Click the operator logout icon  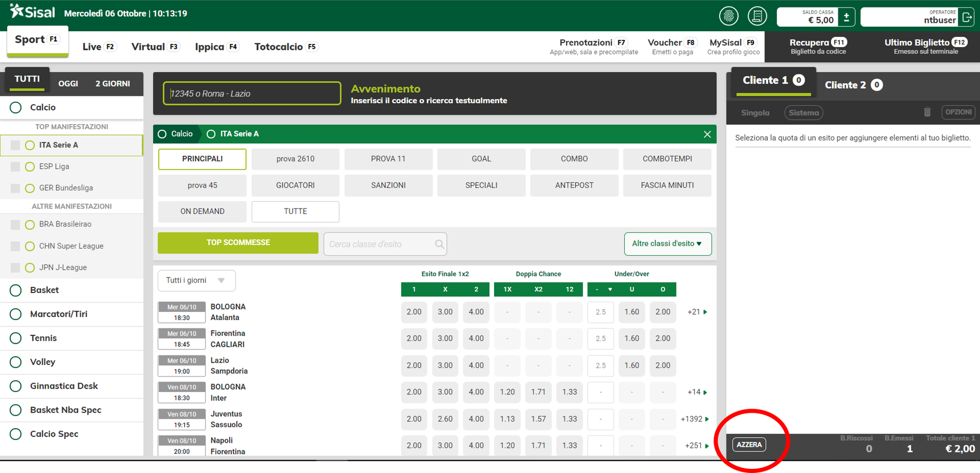[x=967, y=17]
